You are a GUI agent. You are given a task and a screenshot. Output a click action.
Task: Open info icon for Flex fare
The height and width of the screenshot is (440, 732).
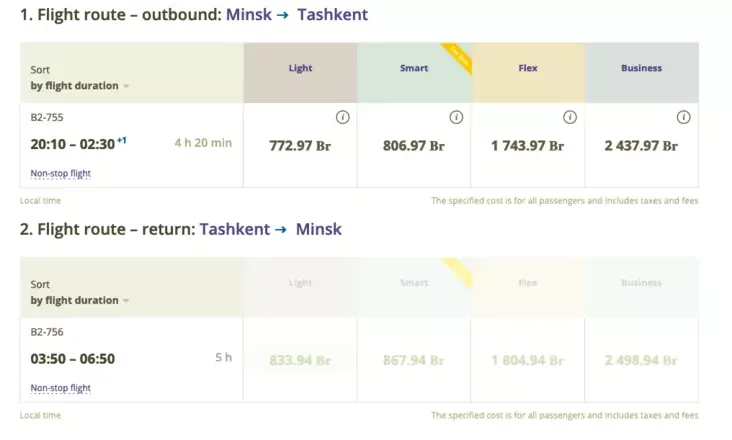(570, 117)
